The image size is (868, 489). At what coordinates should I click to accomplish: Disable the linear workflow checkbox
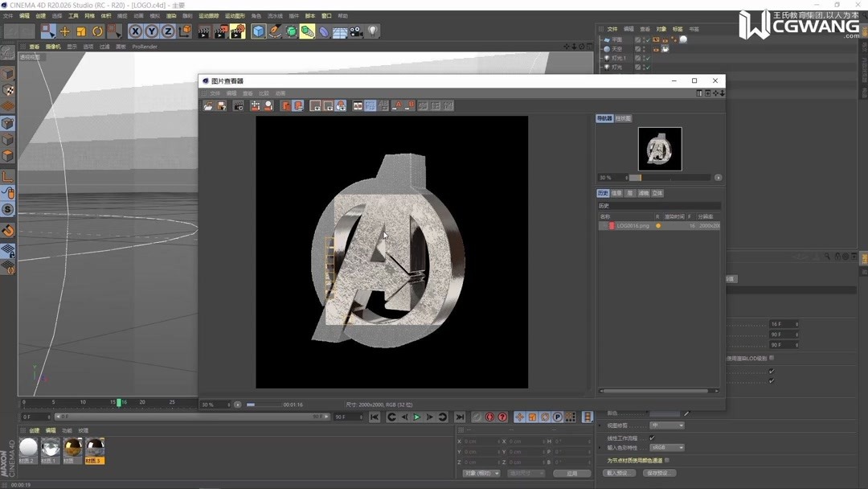pos(653,438)
